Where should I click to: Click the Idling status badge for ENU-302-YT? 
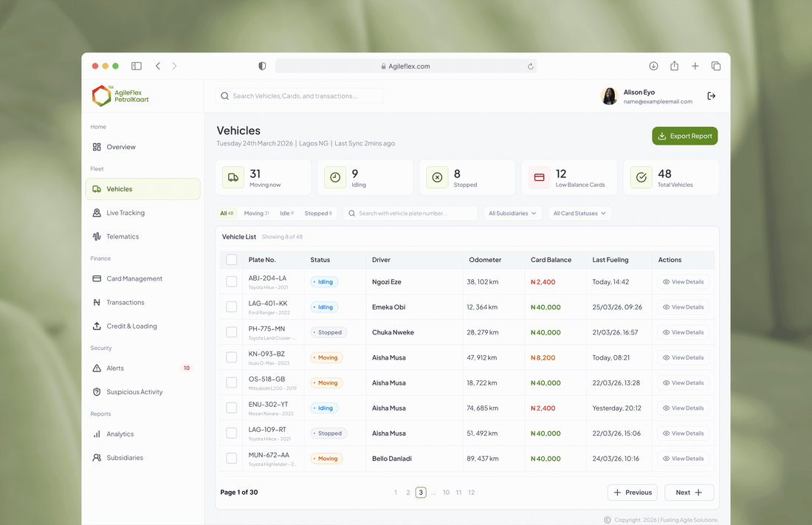(324, 408)
